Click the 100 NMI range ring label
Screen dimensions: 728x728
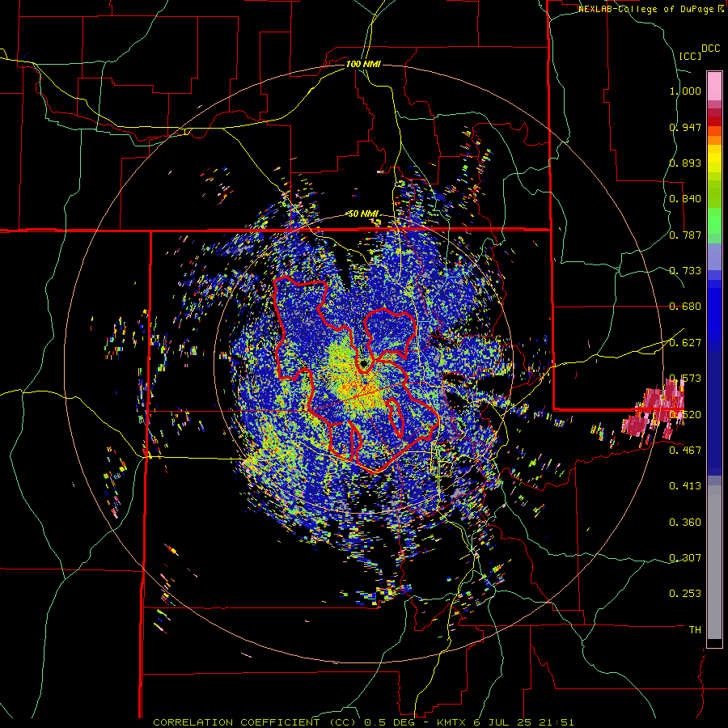(363, 64)
